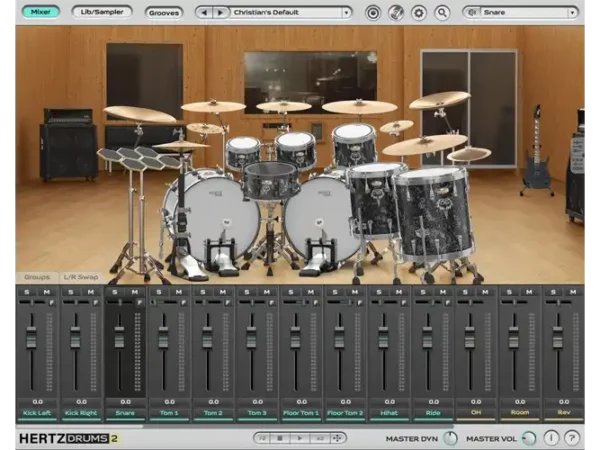Go to the previous preset arrow

pyautogui.click(x=204, y=13)
